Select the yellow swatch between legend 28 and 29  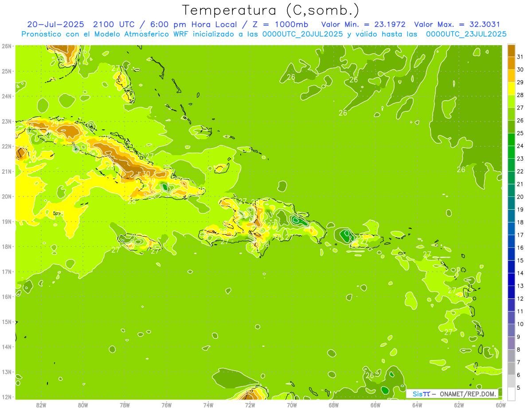(511, 89)
